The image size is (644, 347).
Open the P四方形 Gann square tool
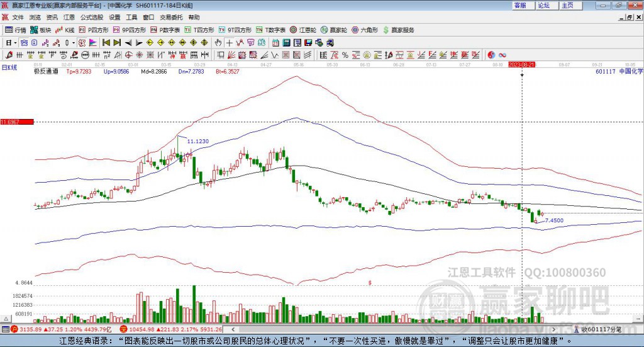click(x=94, y=30)
